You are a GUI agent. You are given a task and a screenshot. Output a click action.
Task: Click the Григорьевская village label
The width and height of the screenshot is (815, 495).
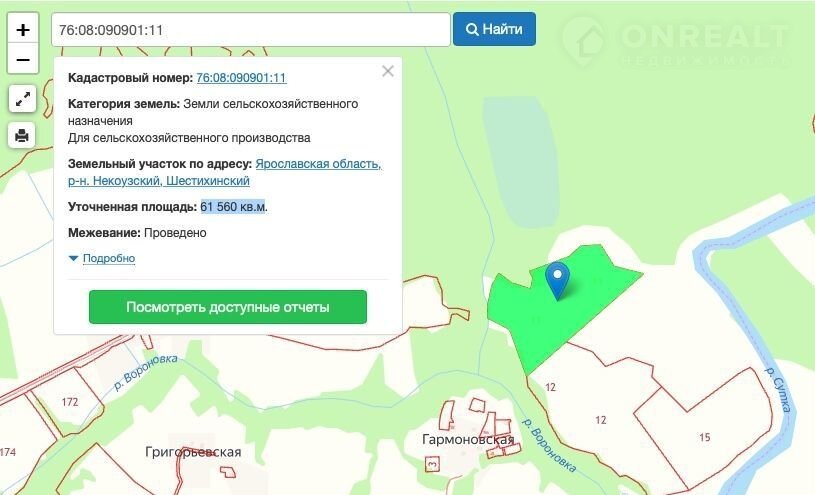point(193,452)
